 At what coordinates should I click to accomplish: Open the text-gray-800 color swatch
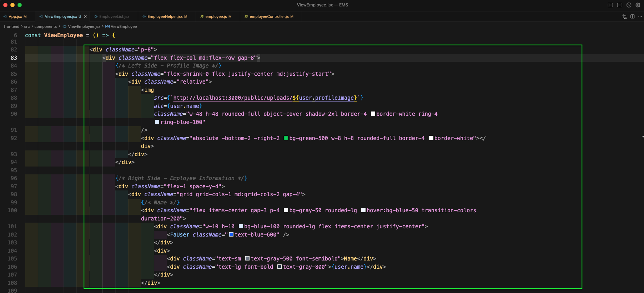click(x=280, y=267)
